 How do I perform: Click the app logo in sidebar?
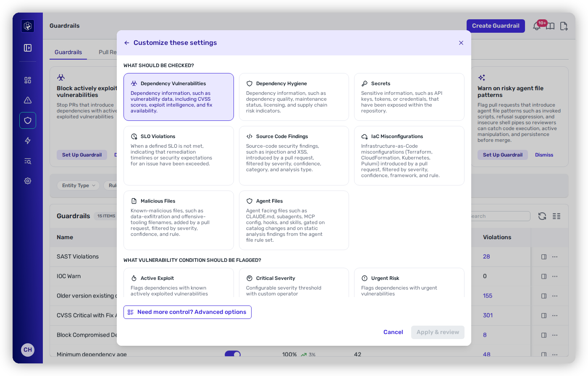pyautogui.click(x=28, y=26)
